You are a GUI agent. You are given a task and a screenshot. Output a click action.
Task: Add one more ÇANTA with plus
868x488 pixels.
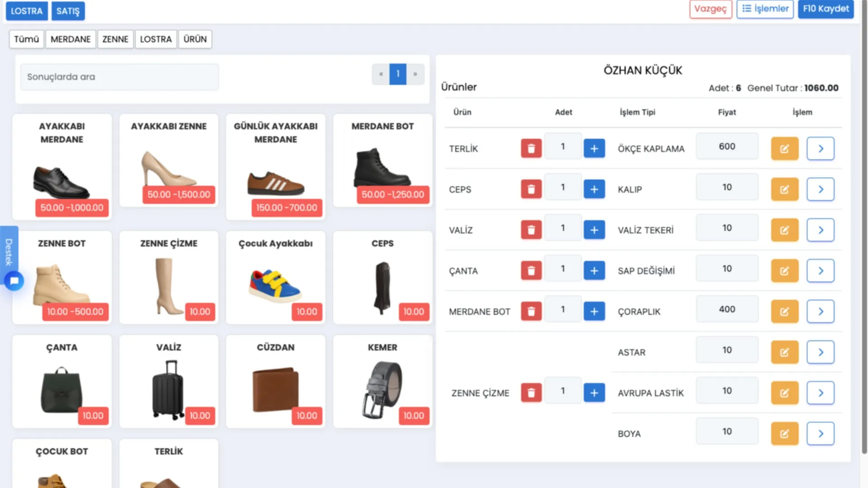point(594,270)
